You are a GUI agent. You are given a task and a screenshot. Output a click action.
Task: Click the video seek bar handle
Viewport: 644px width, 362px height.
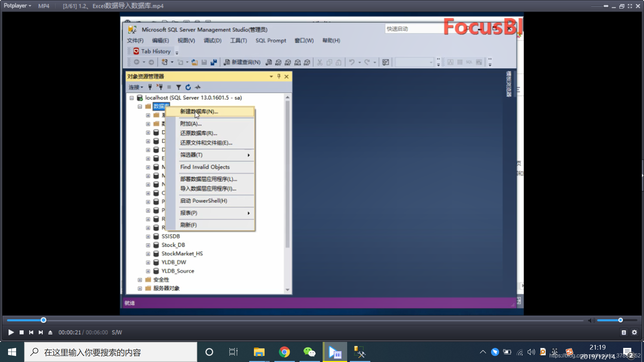43,320
